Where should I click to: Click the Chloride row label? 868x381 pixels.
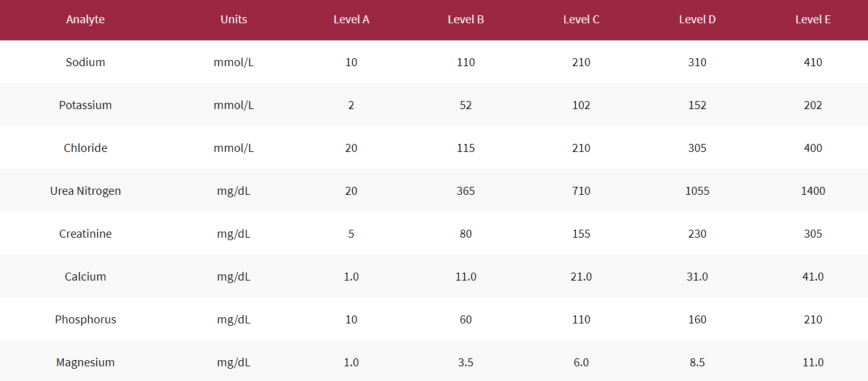85,148
